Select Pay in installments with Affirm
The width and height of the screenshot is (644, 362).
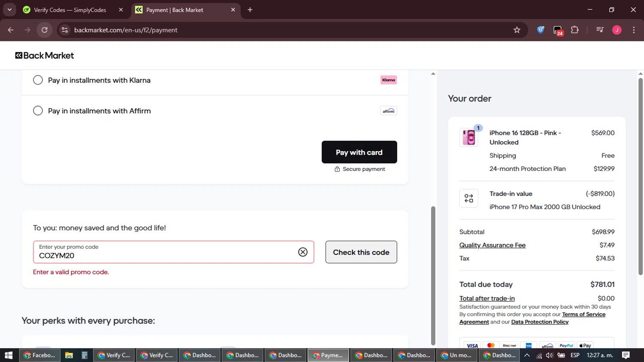tap(38, 111)
